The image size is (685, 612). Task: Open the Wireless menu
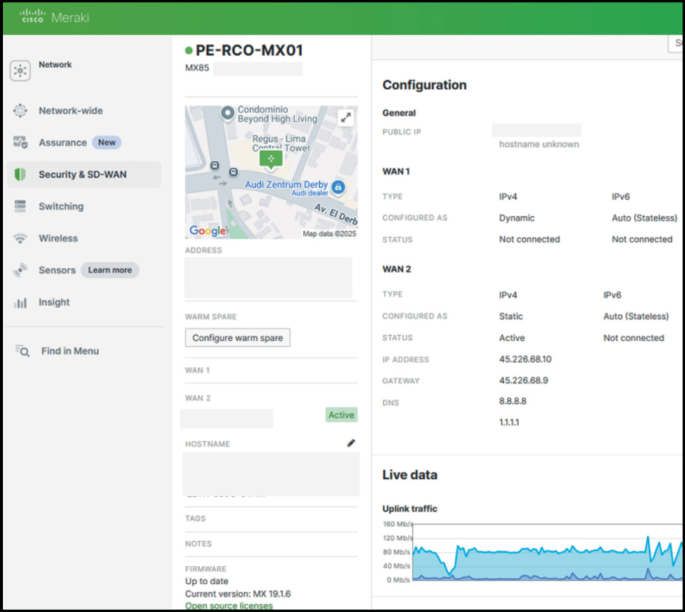click(x=59, y=238)
